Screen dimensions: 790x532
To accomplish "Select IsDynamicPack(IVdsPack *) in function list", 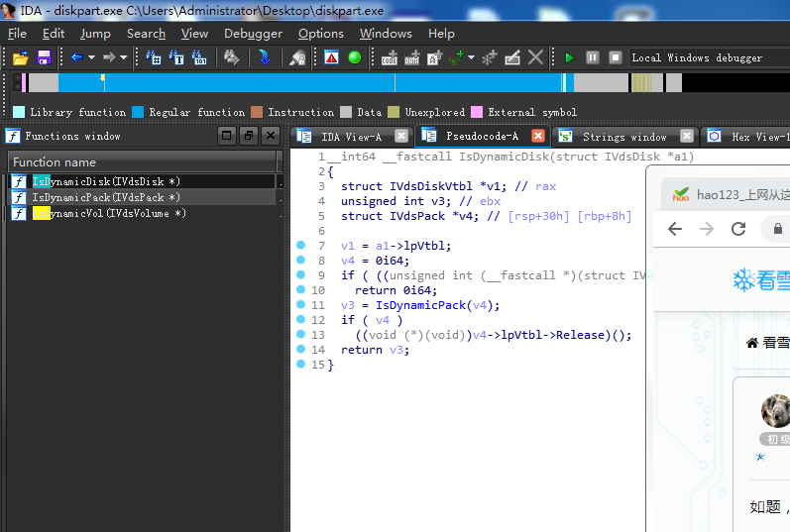I will coord(143,197).
